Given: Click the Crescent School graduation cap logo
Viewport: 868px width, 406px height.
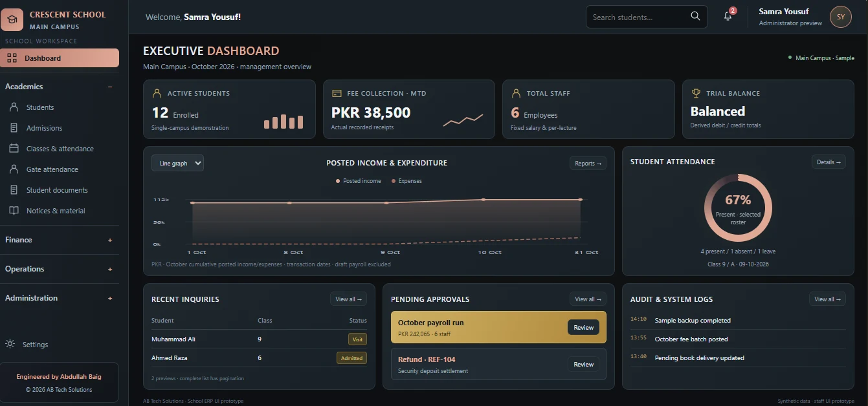Looking at the screenshot, I should [x=12, y=19].
